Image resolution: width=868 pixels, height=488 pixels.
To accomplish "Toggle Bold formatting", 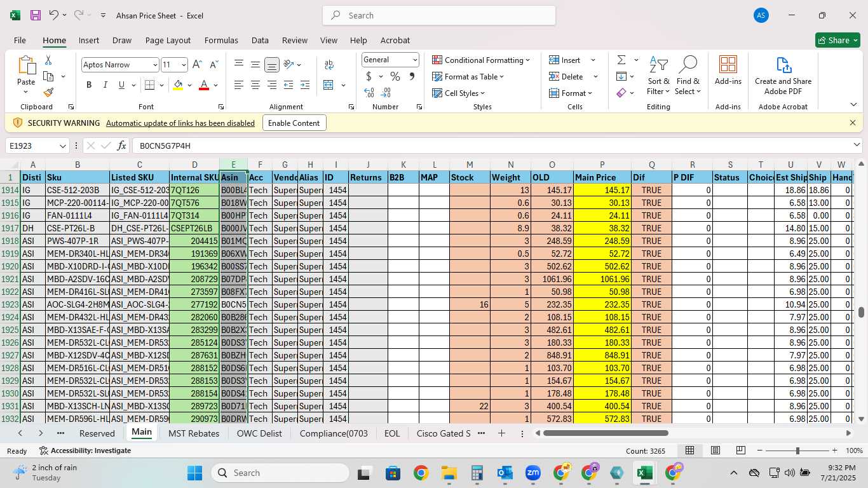I will coord(89,85).
